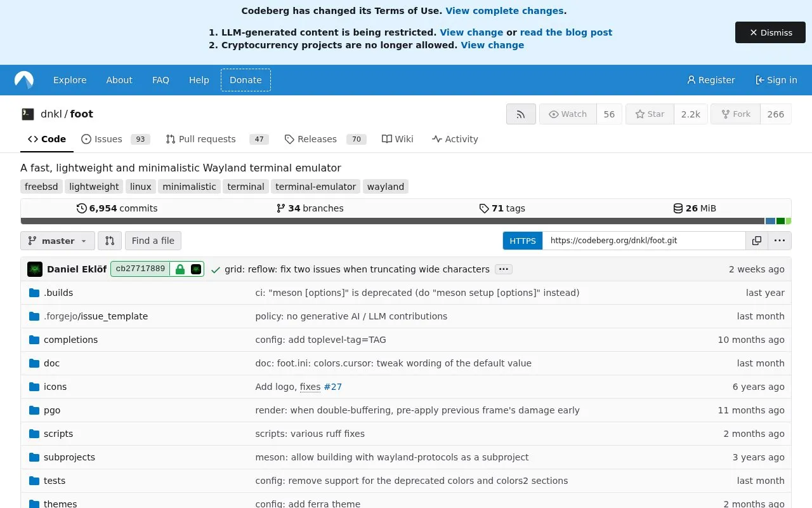Screen dimensions: 812x508
Task: Dismiss the Terms of Use banner
Action: tap(770, 32)
